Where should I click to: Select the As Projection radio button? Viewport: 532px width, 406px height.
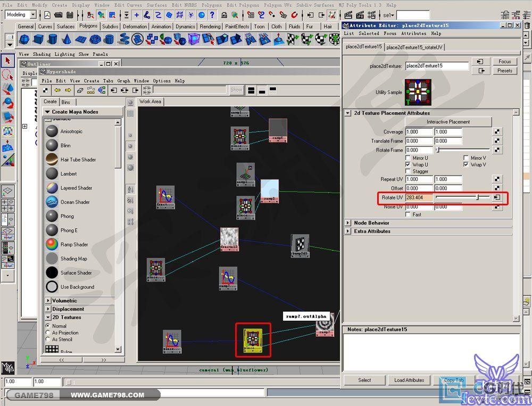coord(48,333)
